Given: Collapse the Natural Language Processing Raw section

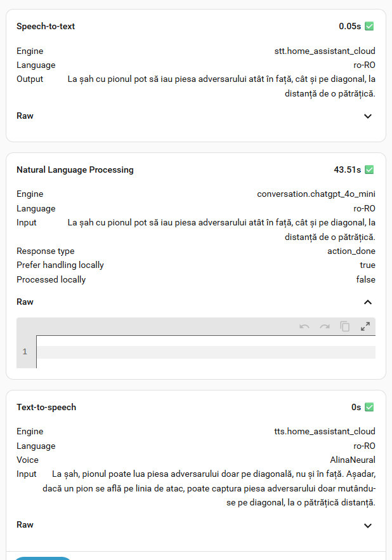Looking at the screenshot, I should pos(368,302).
